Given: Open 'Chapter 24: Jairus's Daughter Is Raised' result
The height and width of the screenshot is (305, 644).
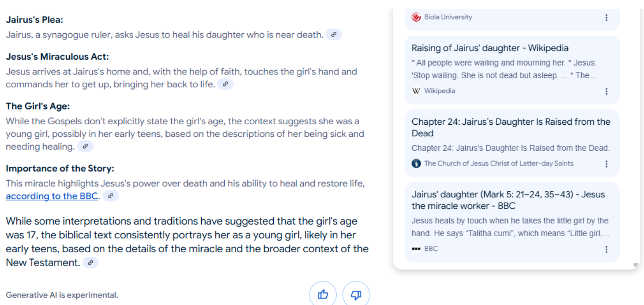Looking at the screenshot, I should tap(511, 128).
